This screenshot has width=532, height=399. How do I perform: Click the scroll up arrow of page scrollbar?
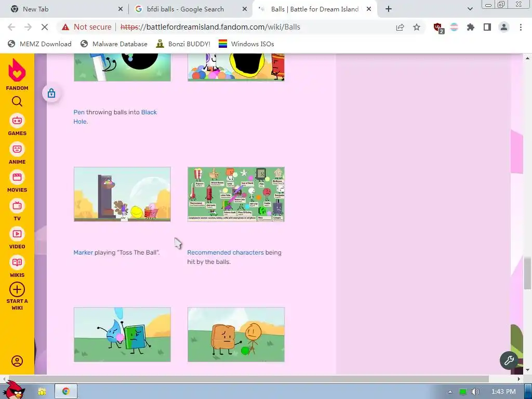527,58
